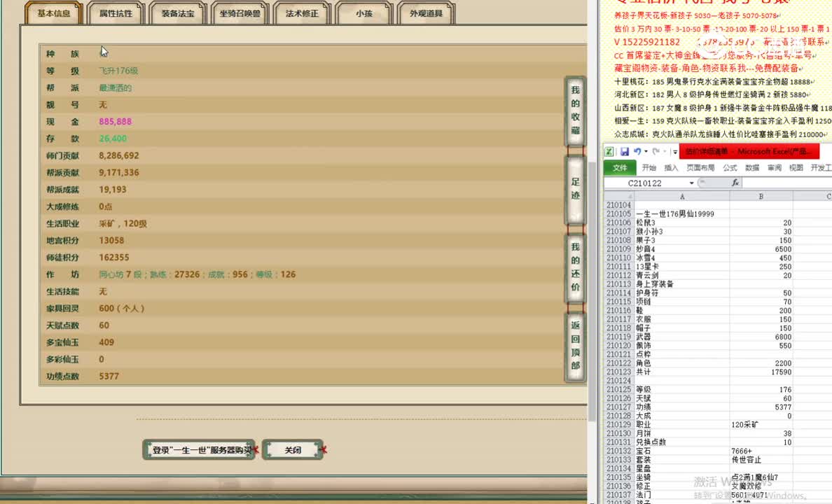Open the 视图 ribbon tab
Image resolution: width=832 pixels, height=504 pixels.
pos(796,167)
